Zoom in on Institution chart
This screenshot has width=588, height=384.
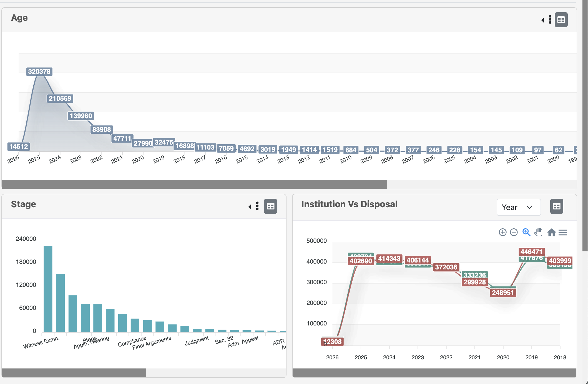point(502,232)
